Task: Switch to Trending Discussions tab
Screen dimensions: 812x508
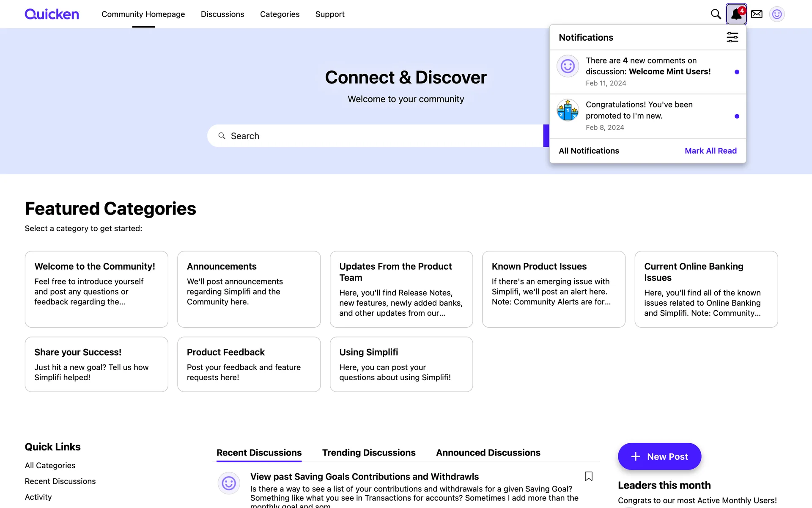Action: [368, 453]
